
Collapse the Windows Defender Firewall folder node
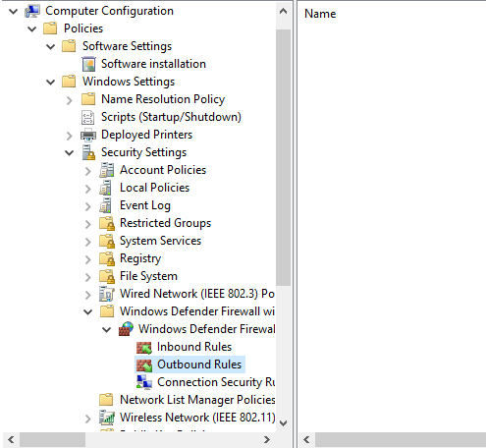[x=88, y=312]
